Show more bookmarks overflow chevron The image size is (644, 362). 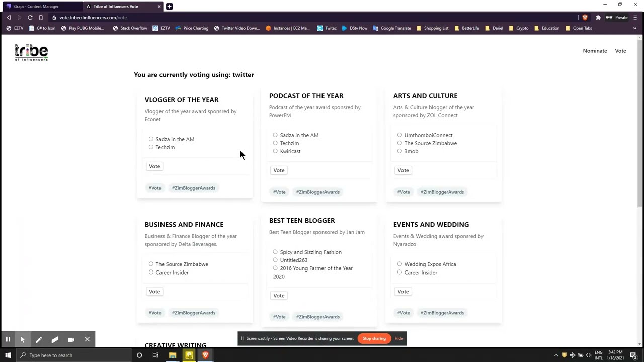(634, 28)
